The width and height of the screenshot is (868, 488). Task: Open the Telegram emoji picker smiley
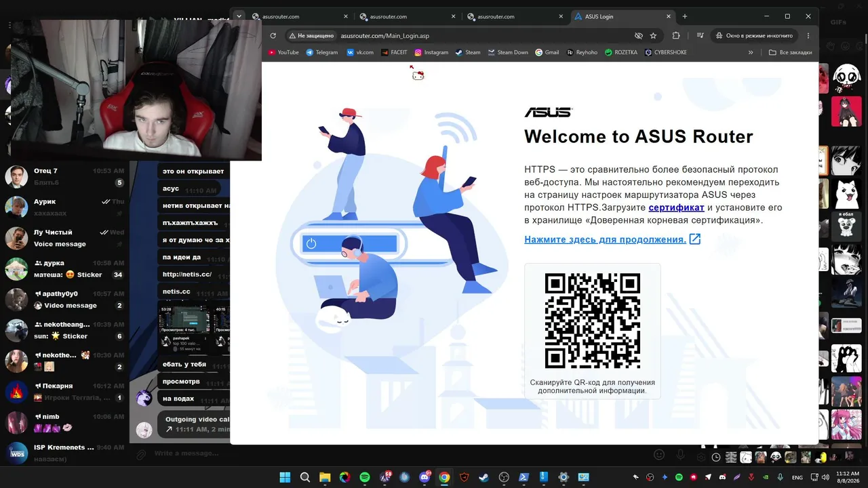658,454
